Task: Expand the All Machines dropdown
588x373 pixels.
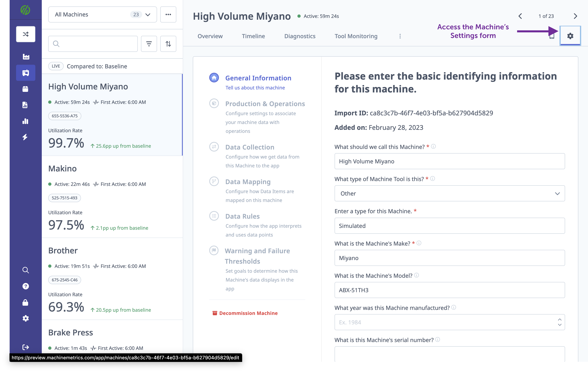Action: click(103, 14)
